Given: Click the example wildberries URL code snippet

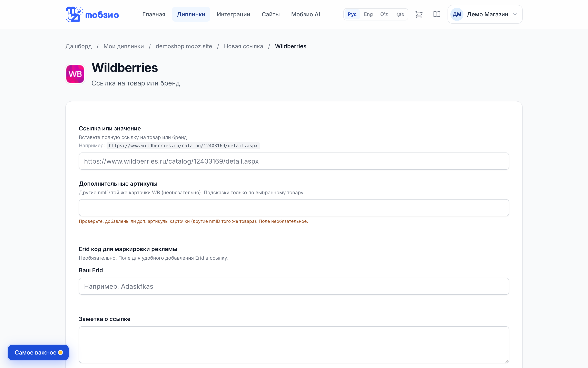Looking at the screenshot, I should coord(183,146).
